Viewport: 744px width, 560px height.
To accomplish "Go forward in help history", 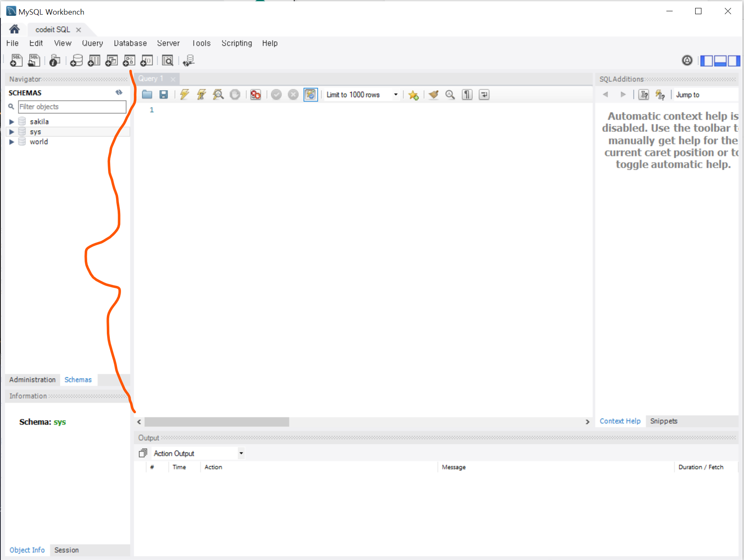I will click(x=623, y=95).
